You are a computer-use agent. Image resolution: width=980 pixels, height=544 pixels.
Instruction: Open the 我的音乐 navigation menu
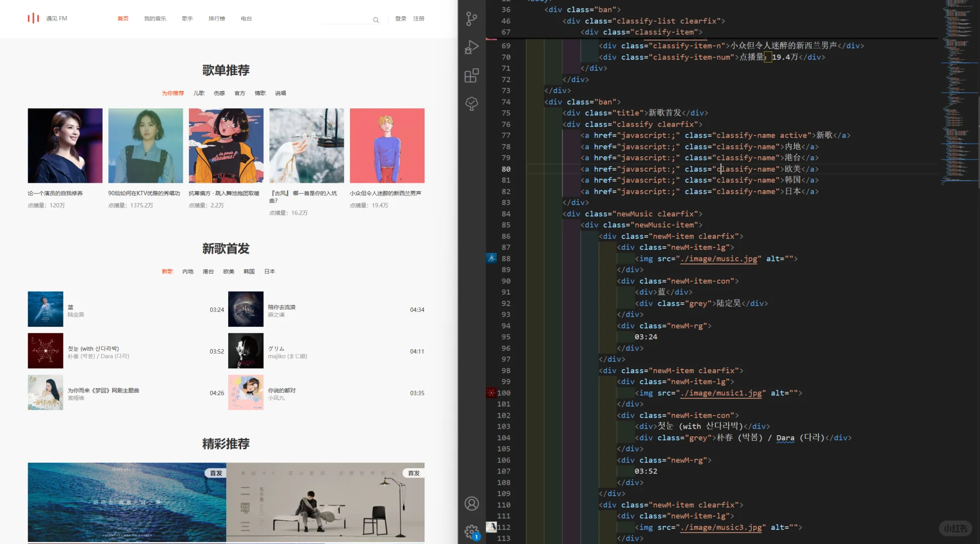[155, 18]
